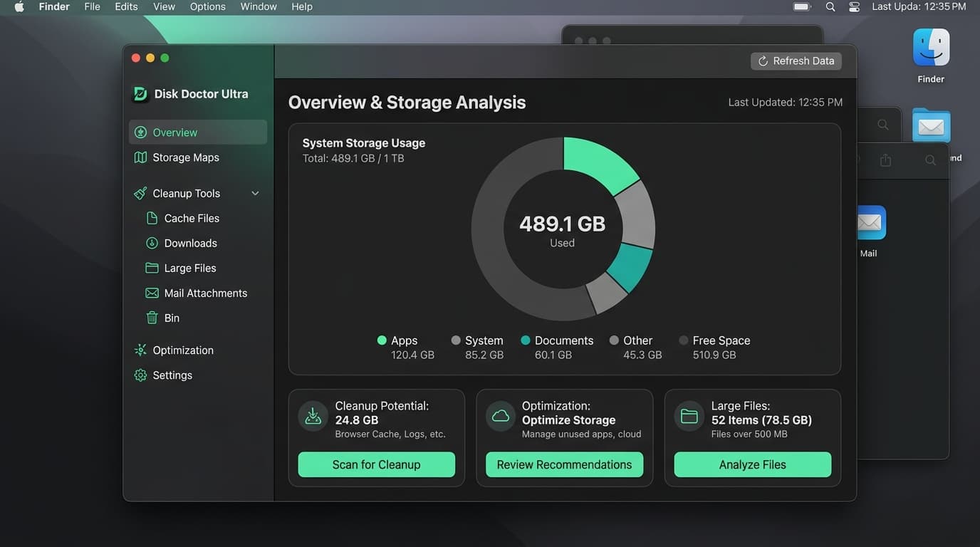Click the Cleanup Tools broom icon

[141, 193]
